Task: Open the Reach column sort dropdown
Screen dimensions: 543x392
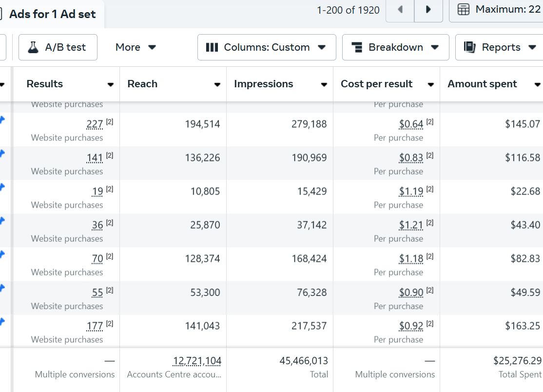Action: (x=217, y=84)
